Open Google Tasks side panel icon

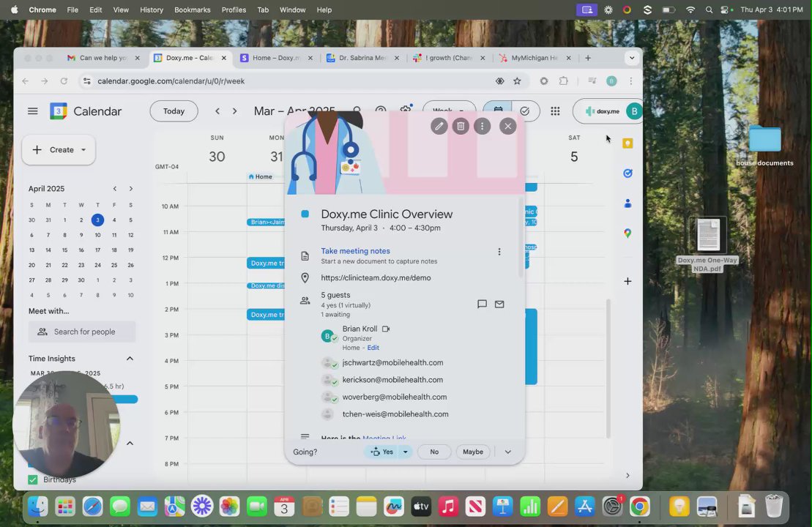click(x=627, y=173)
